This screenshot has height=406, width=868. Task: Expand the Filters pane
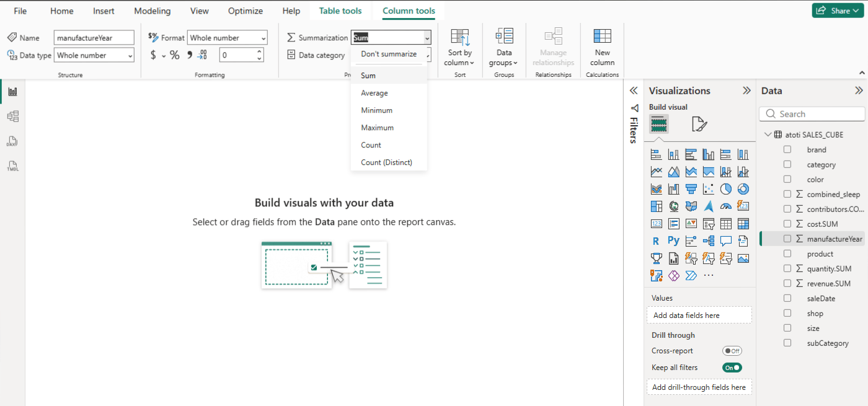(634, 90)
